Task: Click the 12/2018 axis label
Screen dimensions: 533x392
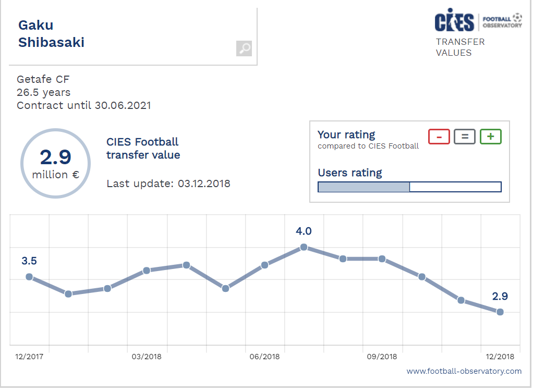Action: coord(500,357)
